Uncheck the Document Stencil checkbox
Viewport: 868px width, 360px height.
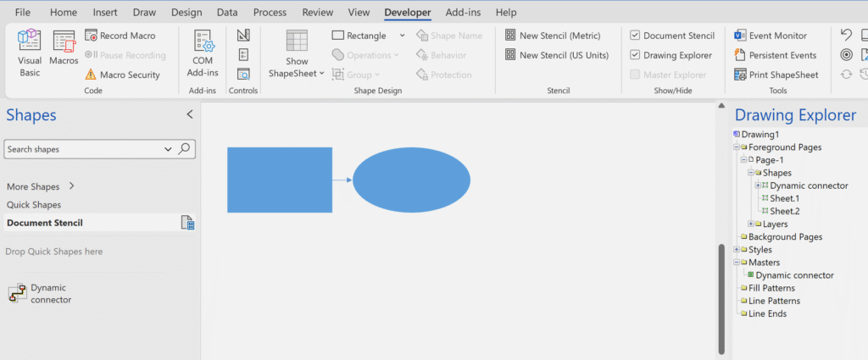click(x=636, y=36)
